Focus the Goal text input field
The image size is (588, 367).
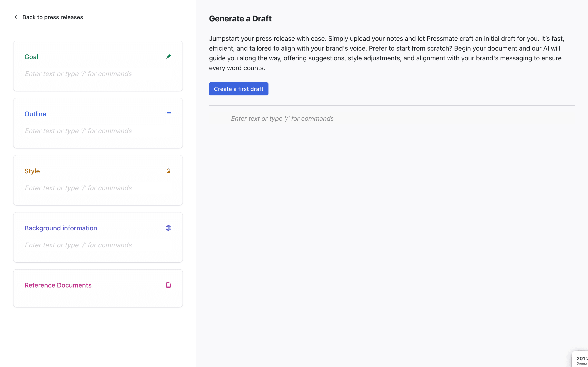pos(98,74)
